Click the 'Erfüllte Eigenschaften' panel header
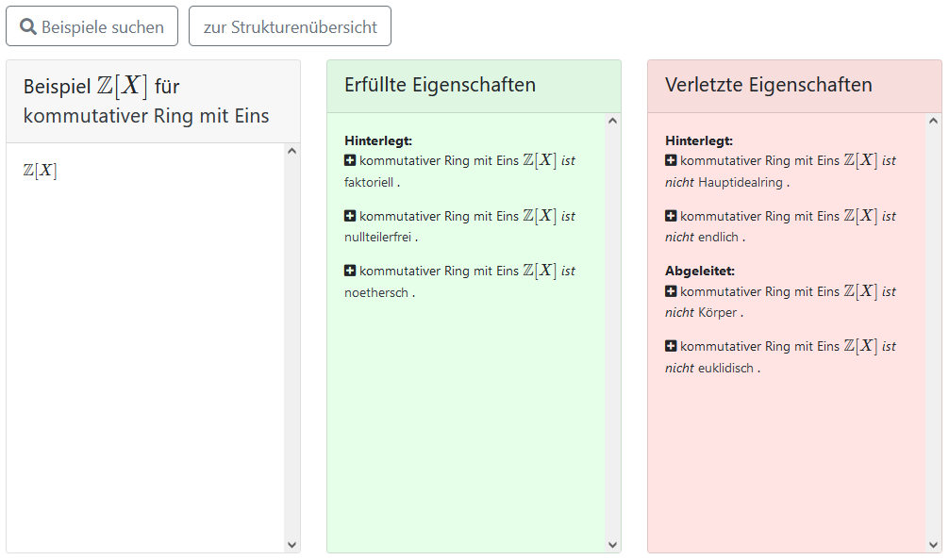Image resolution: width=949 pixels, height=560 pixels. click(440, 85)
